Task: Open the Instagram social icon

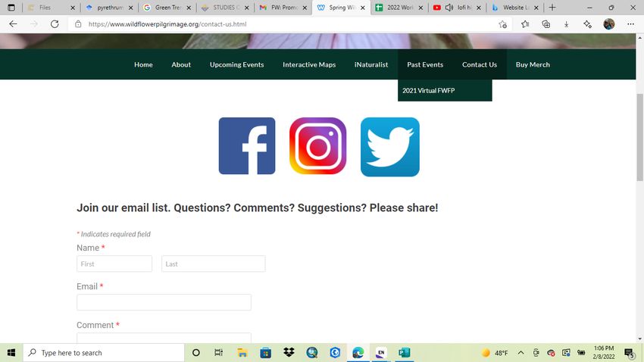Action: tap(318, 145)
